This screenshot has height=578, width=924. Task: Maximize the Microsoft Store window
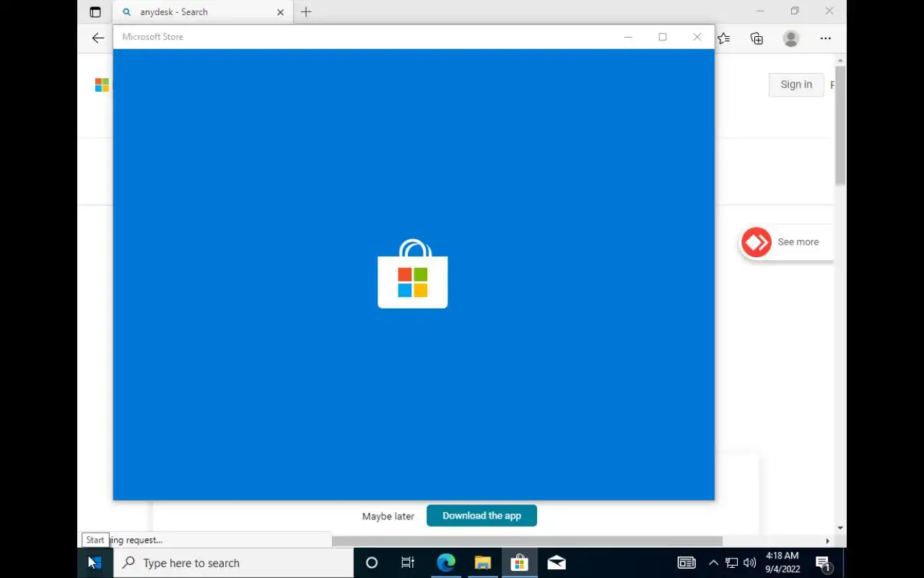[x=663, y=37]
